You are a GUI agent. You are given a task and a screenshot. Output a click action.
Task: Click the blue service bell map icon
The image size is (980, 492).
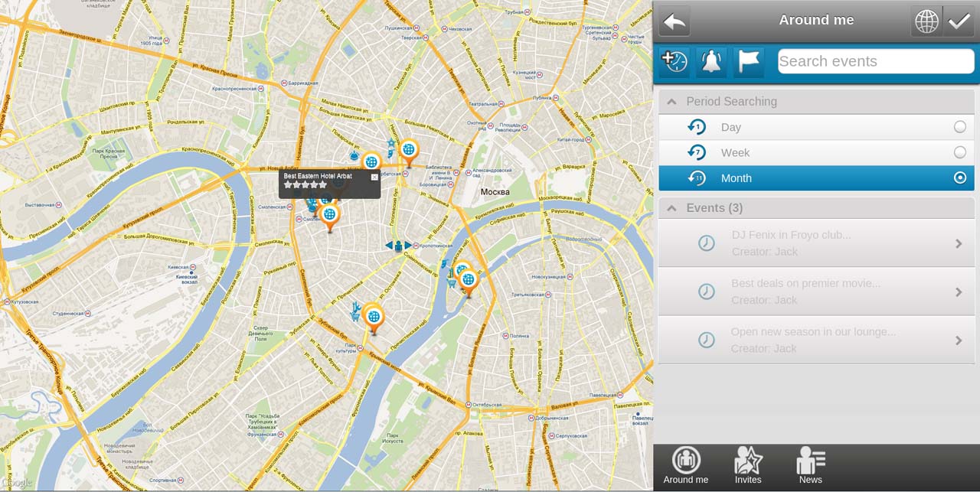point(354,156)
